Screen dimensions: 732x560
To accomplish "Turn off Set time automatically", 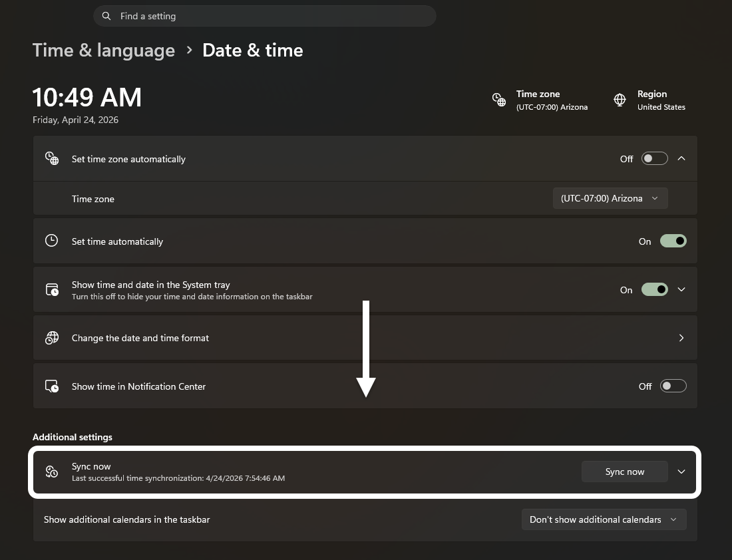I will pos(673,241).
